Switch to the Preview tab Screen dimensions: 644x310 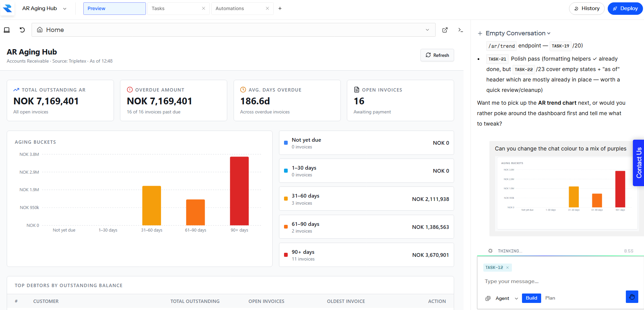[114, 8]
